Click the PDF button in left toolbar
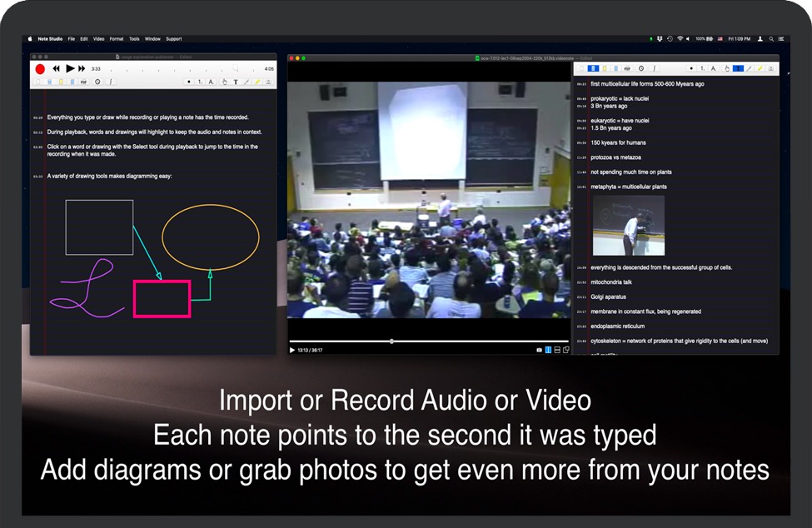The height and width of the screenshot is (528, 812). pyautogui.click(x=83, y=82)
